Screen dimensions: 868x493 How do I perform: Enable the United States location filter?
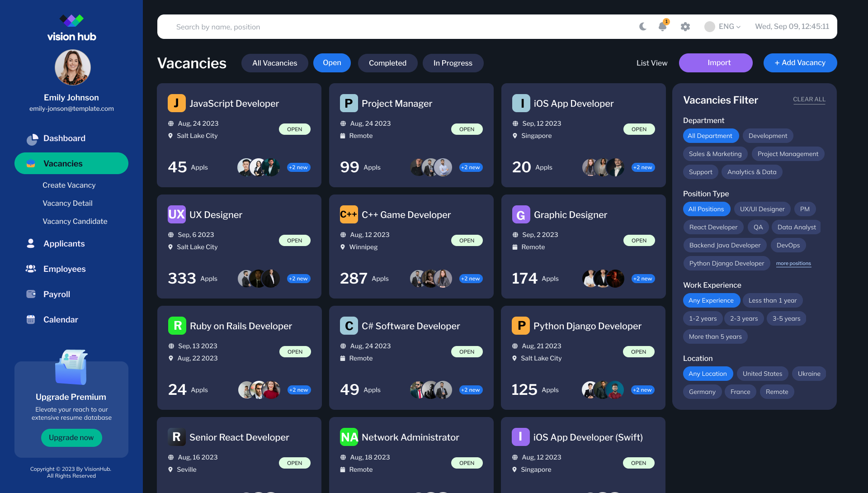(762, 374)
